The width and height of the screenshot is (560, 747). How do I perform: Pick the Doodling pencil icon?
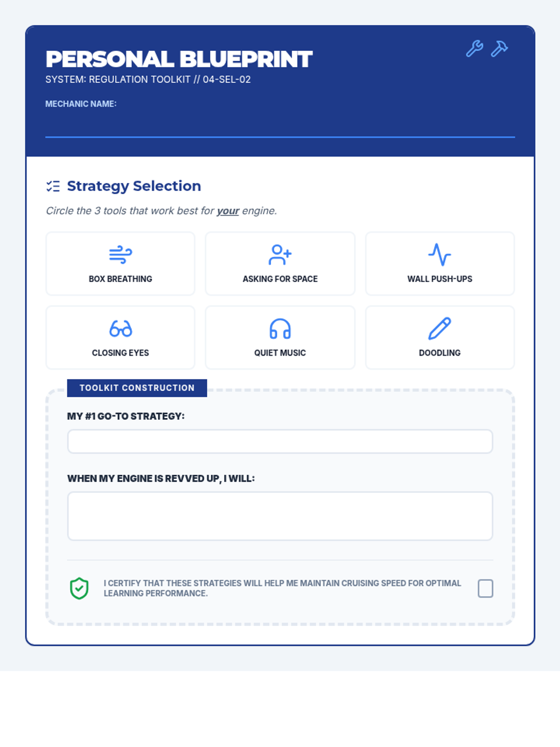tap(440, 329)
